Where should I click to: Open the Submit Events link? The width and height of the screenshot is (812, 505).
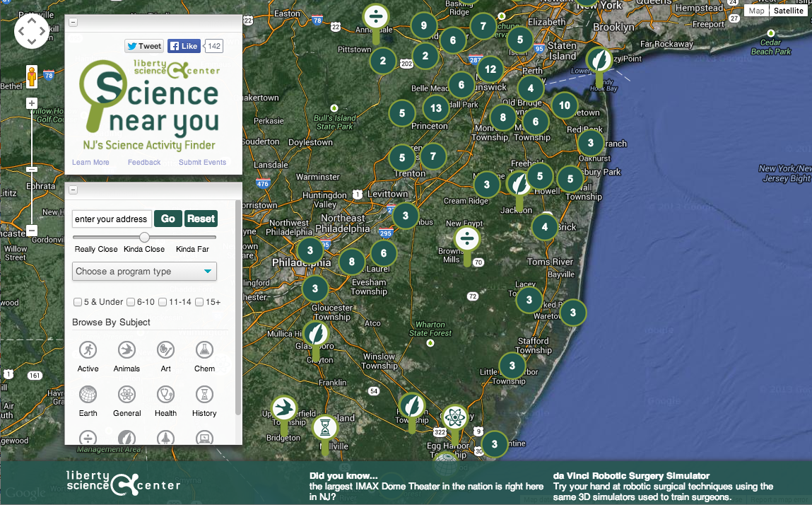[202, 163]
